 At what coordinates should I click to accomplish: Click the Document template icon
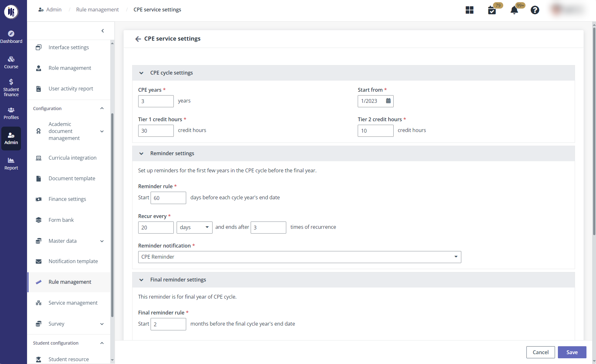point(38,179)
